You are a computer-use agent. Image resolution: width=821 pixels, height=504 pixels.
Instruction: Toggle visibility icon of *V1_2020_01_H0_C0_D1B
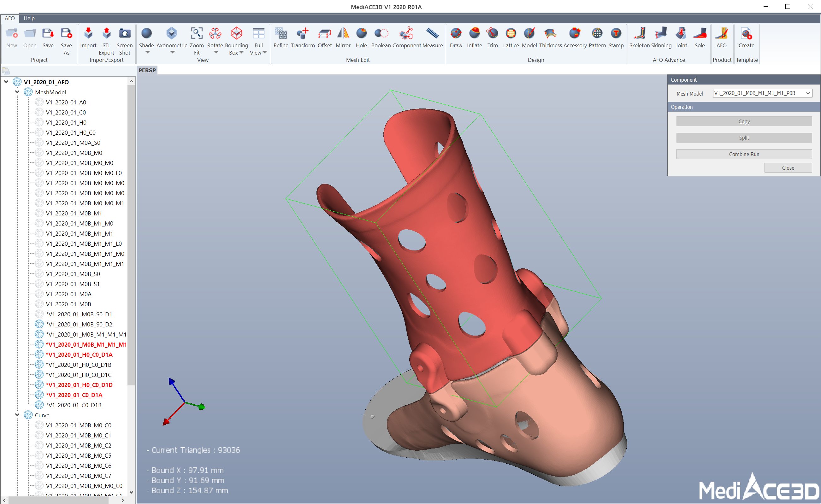click(39, 365)
